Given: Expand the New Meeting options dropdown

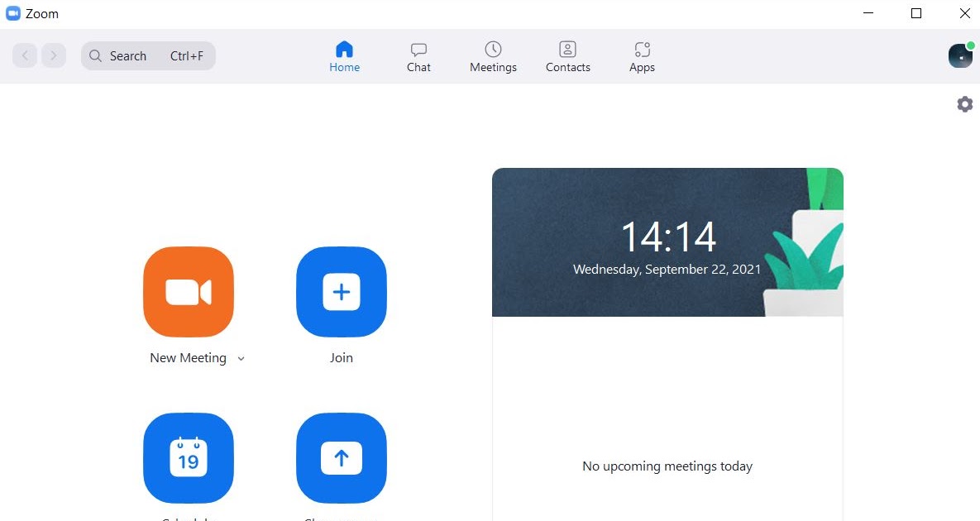Looking at the screenshot, I should pyautogui.click(x=241, y=358).
